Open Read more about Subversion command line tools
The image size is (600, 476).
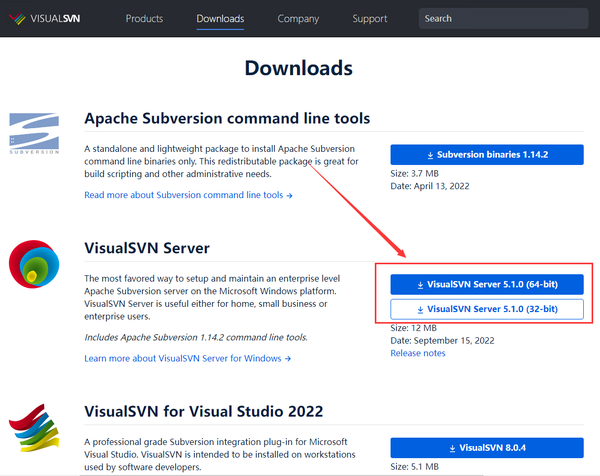[188, 195]
